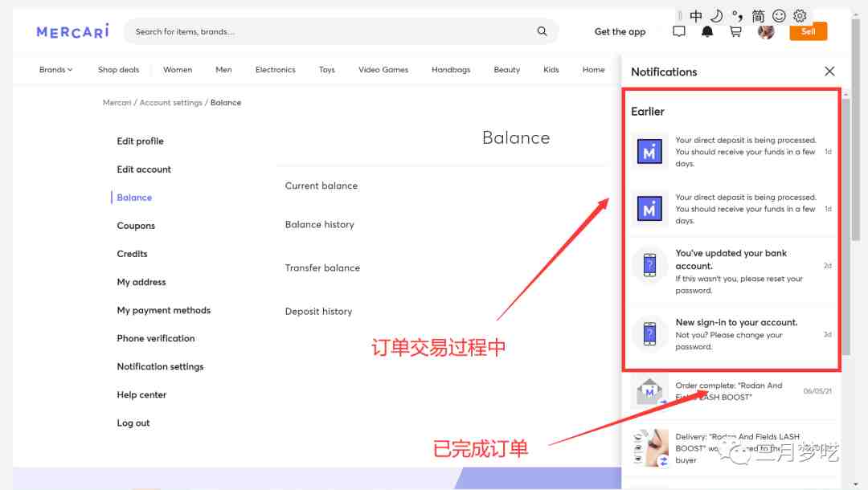The width and height of the screenshot is (868, 490).
Task: Open the notifications bell icon
Action: pyautogui.click(x=707, y=31)
